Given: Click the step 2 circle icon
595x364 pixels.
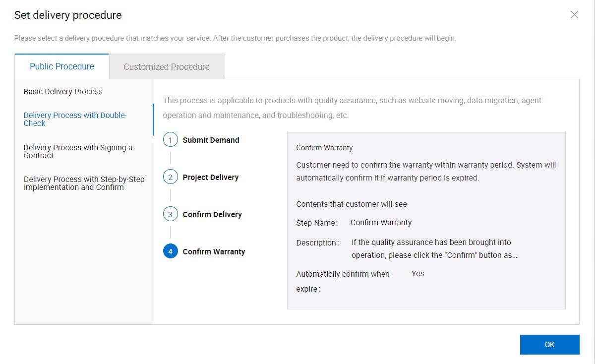Looking at the screenshot, I should coord(170,178).
